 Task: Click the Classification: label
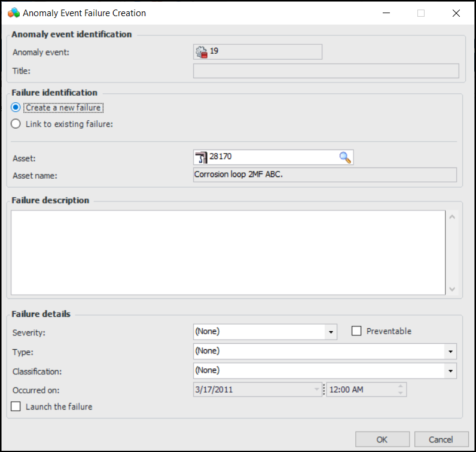[x=37, y=371]
